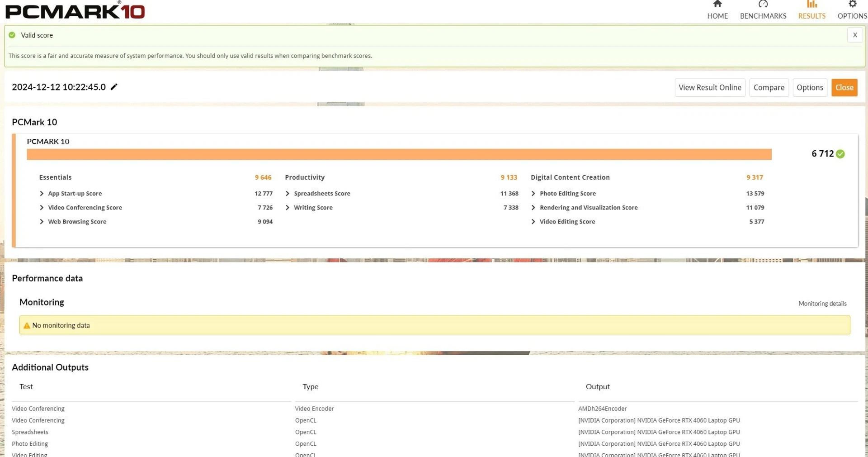Click the AMDh264Encoder output cell
The image size is (868, 457).
pyautogui.click(x=602, y=409)
